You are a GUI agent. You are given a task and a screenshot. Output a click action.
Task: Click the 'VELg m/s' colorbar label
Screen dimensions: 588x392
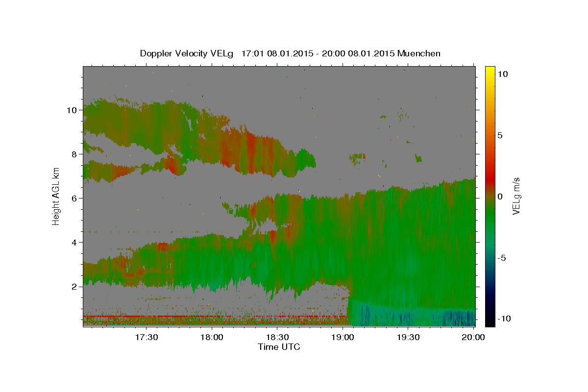click(516, 196)
